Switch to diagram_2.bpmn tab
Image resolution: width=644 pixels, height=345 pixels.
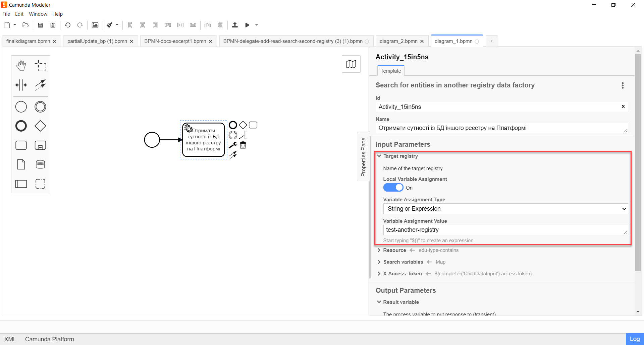click(398, 41)
